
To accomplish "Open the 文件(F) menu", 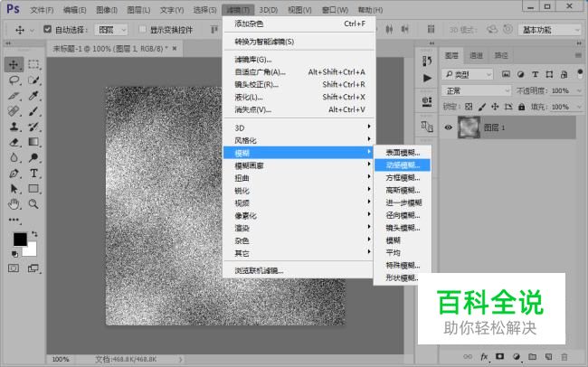I will click(42, 10).
